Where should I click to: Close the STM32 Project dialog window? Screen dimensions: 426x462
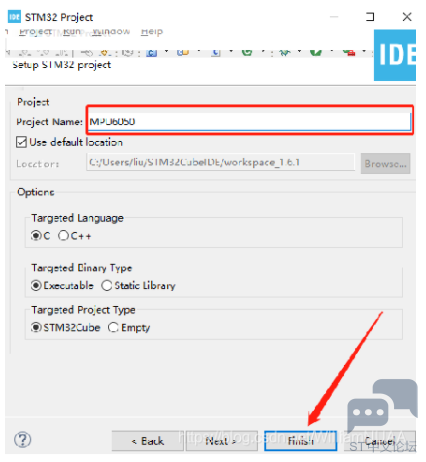[x=407, y=17]
